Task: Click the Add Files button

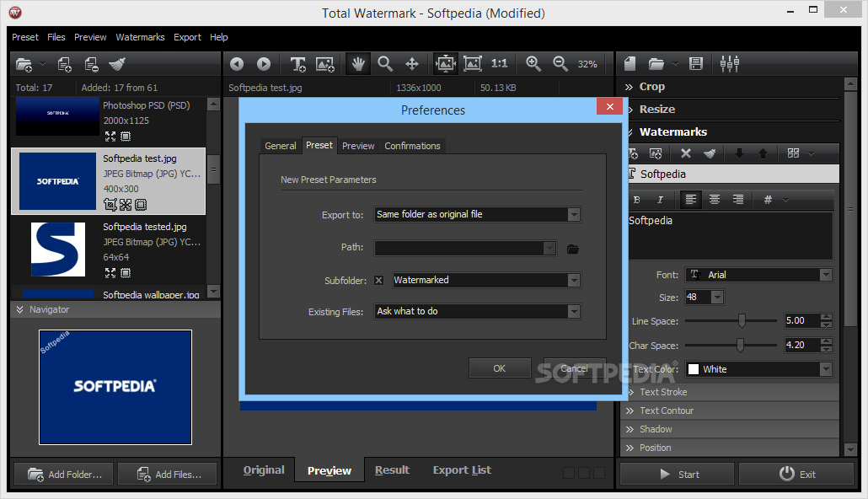Action: pyautogui.click(x=168, y=474)
